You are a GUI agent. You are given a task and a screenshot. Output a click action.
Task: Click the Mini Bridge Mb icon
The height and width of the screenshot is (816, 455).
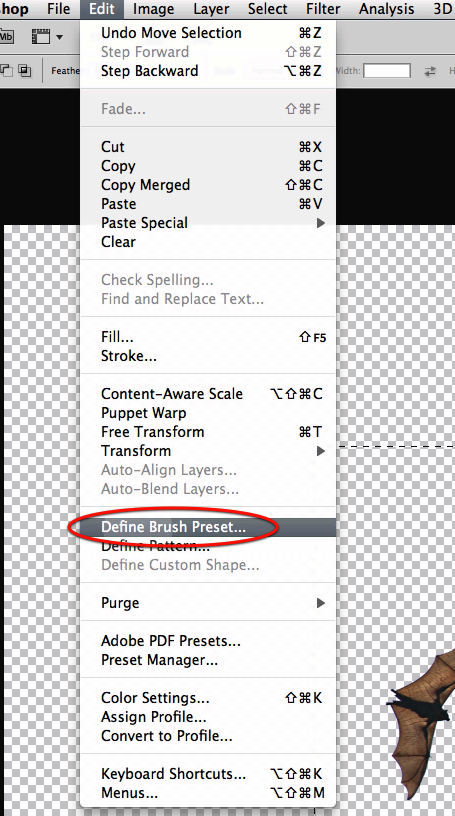6,37
